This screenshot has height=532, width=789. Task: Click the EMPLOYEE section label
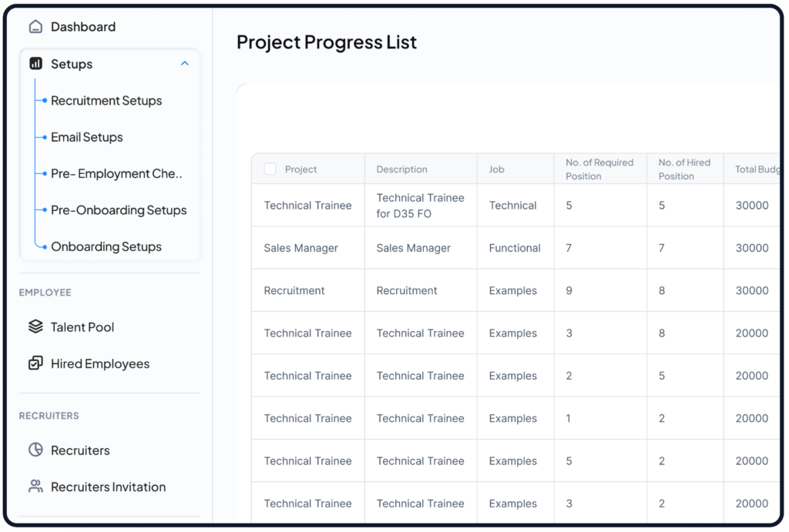(x=45, y=293)
